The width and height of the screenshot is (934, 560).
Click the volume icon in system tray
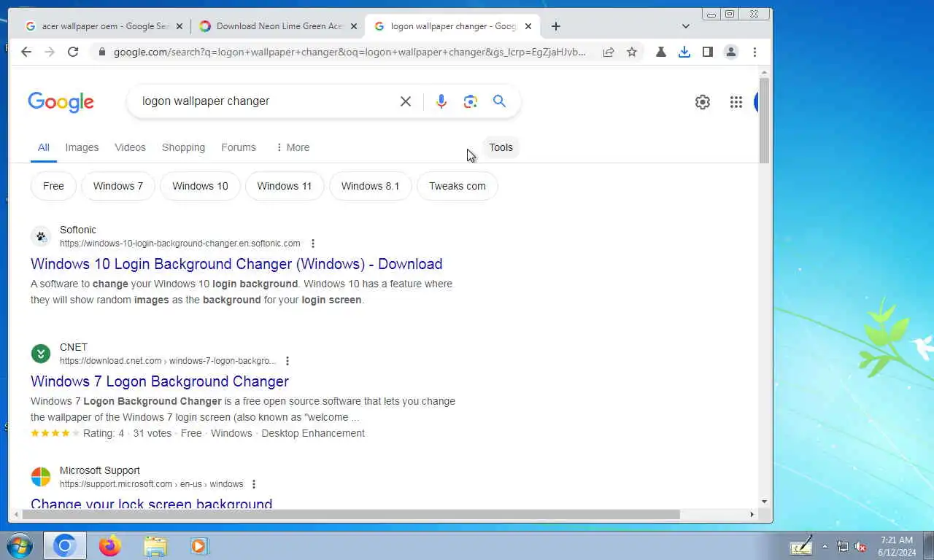860,546
